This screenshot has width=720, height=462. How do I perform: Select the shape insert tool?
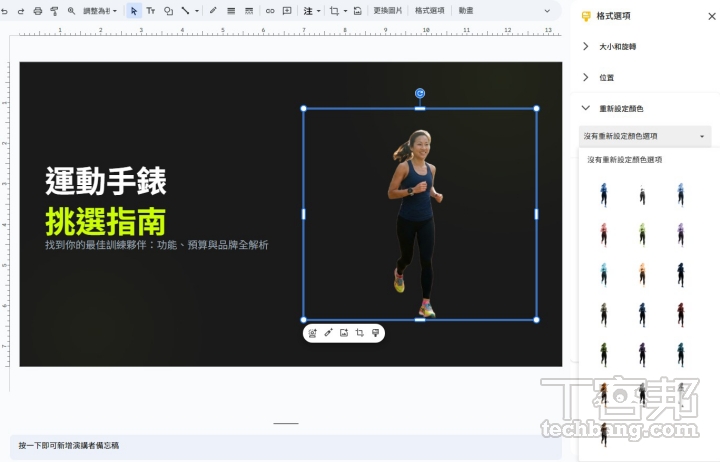point(169,11)
